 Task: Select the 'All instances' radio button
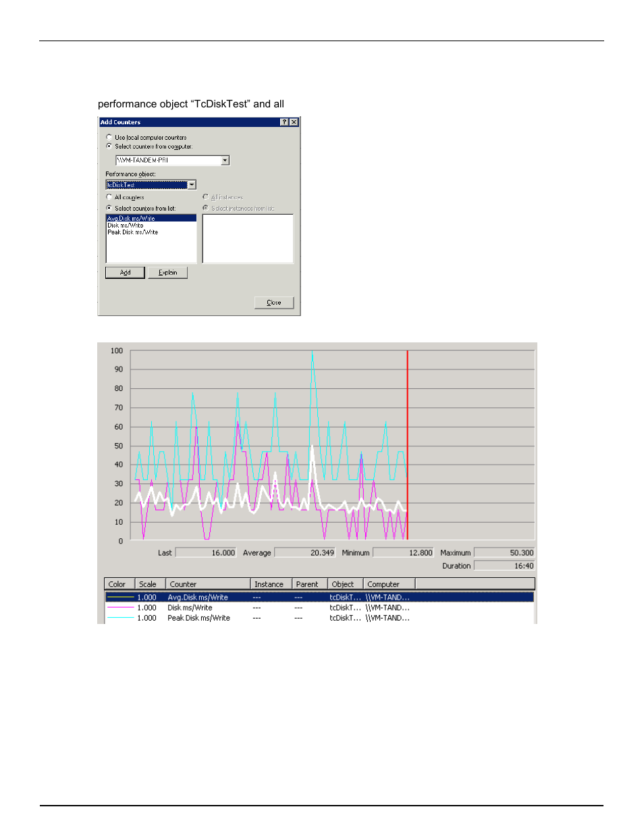tap(205, 197)
